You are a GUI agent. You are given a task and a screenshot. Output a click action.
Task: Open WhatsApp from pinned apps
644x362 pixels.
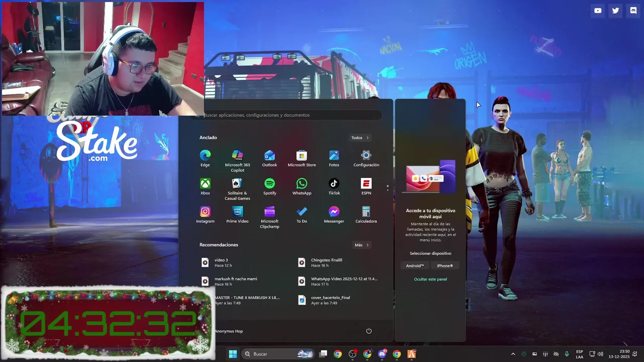[302, 187]
